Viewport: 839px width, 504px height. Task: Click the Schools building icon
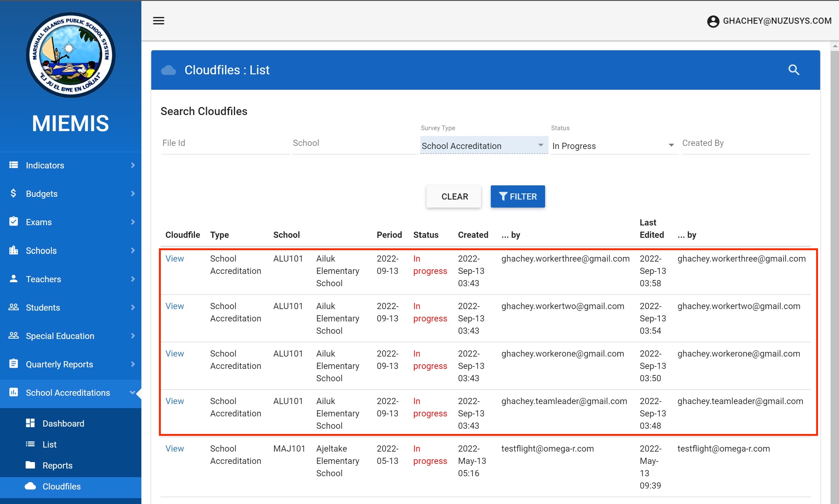coord(13,250)
